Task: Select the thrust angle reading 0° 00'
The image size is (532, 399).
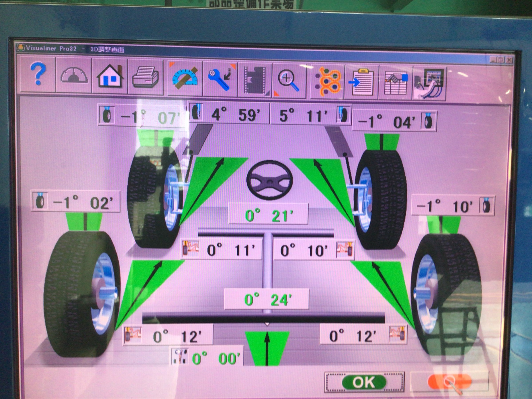Action: click(215, 358)
